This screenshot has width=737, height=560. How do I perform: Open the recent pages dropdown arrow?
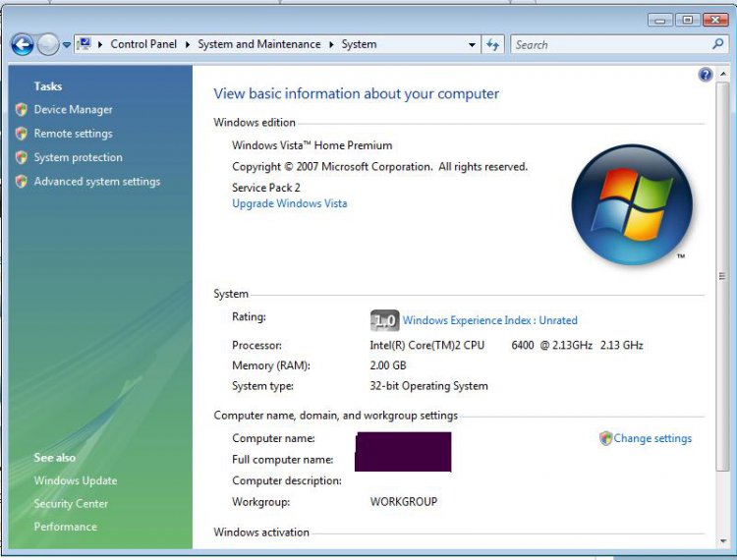(x=67, y=45)
